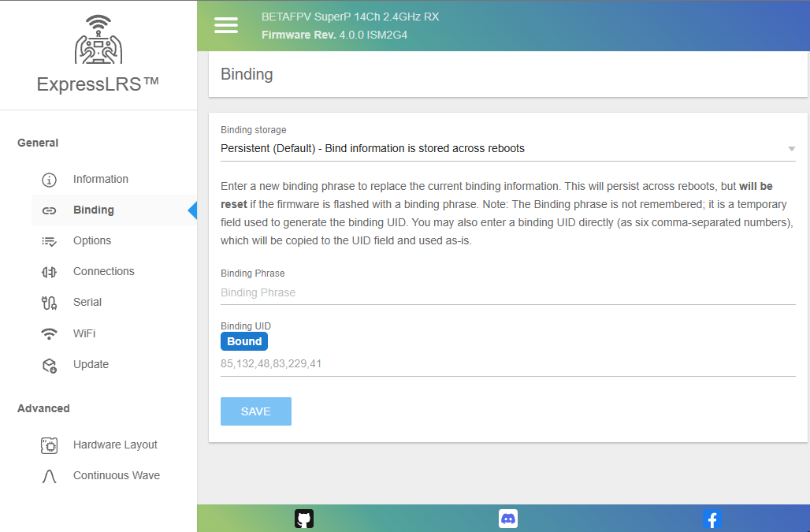Click the Bound status badge
Viewport: 810px width, 532px height.
(244, 341)
